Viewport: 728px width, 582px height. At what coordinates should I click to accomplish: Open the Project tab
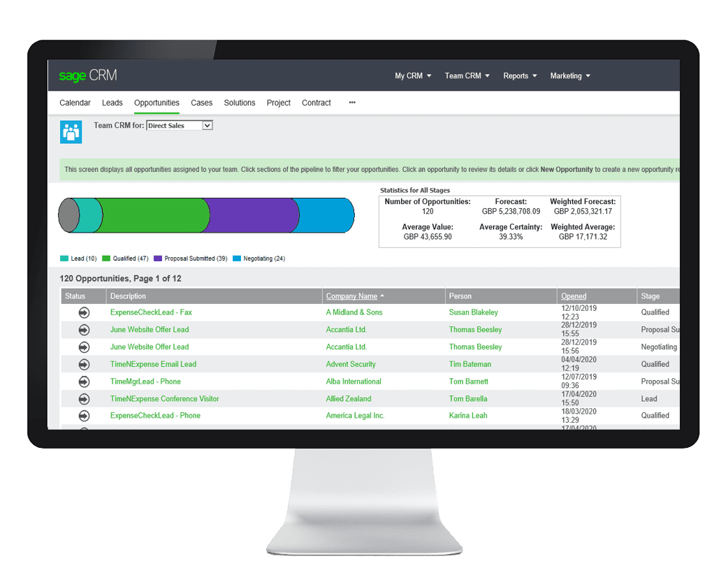279,103
